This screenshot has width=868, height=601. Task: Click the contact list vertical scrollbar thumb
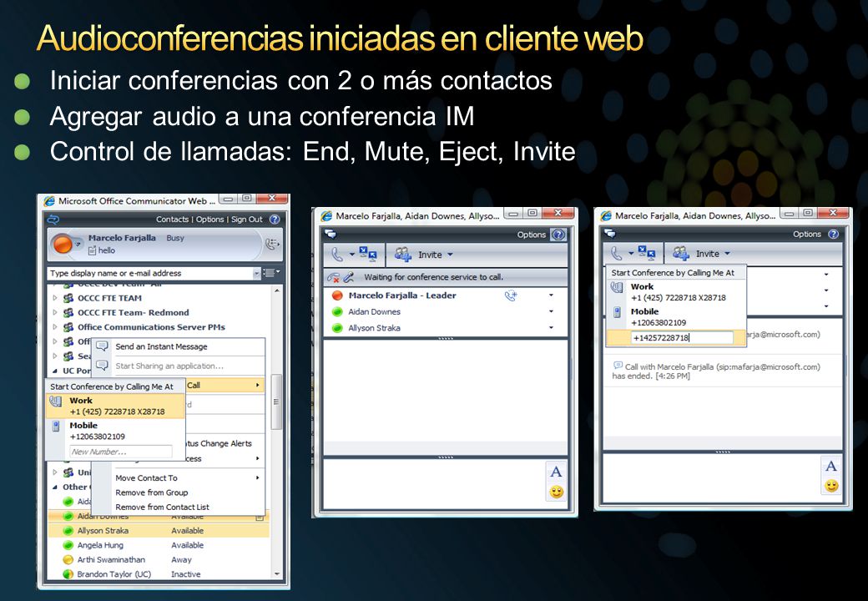(277, 402)
